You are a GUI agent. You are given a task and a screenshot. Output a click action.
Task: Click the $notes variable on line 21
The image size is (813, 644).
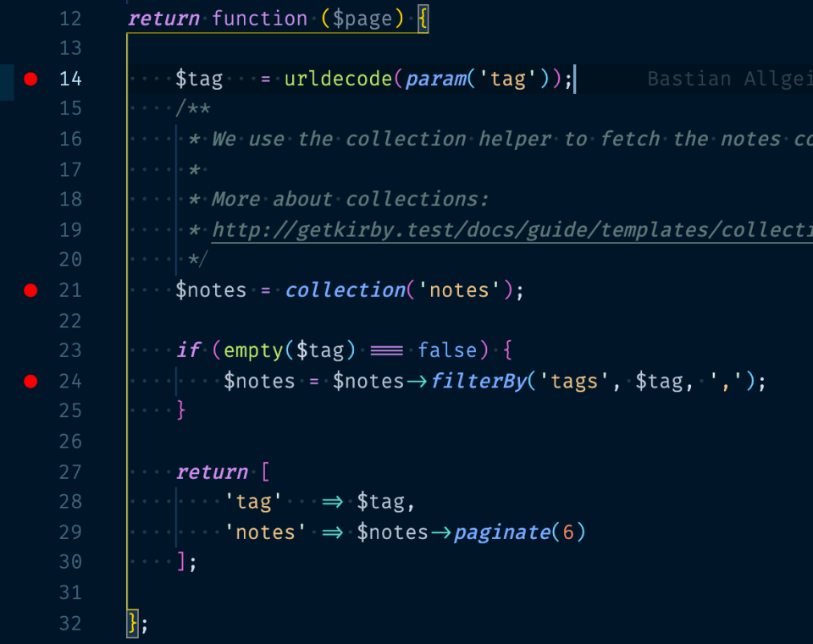click(x=211, y=290)
